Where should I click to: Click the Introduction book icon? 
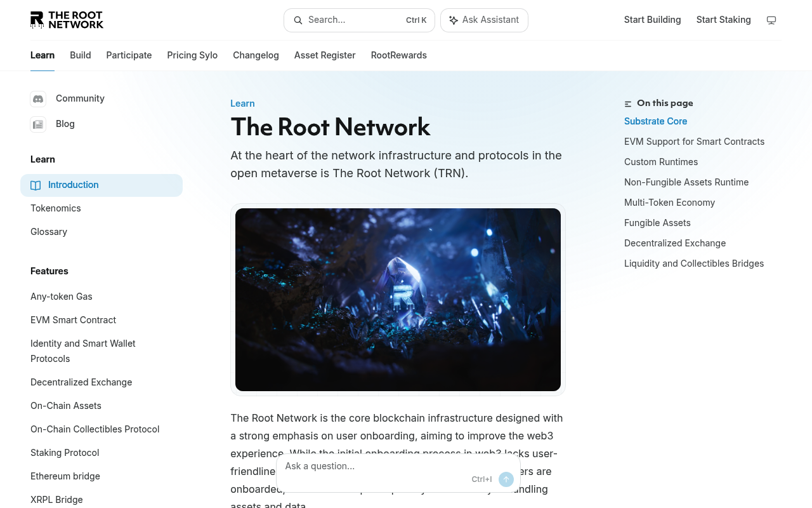(36, 185)
